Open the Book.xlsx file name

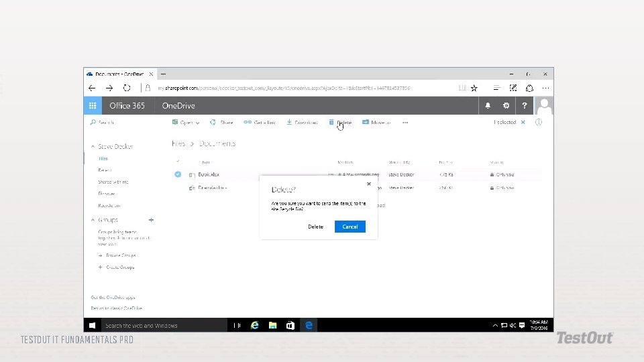pyautogui.click(x=209, y=174)
